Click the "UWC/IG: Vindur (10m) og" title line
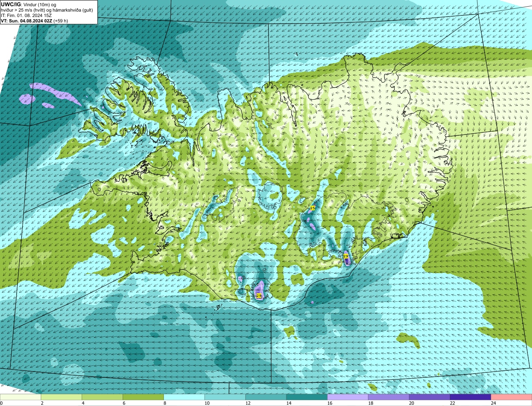The height and width of the screenshot is (406, 532). click(x=29, y=5)
